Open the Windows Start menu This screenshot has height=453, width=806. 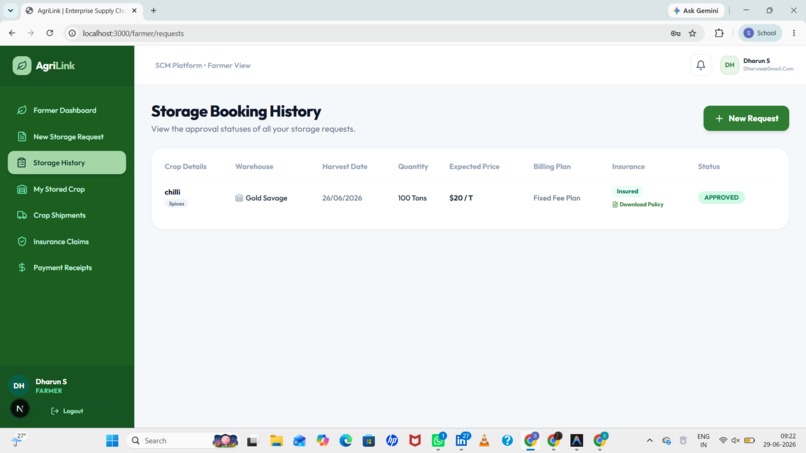pyautogui.click(x=112, y=441)
